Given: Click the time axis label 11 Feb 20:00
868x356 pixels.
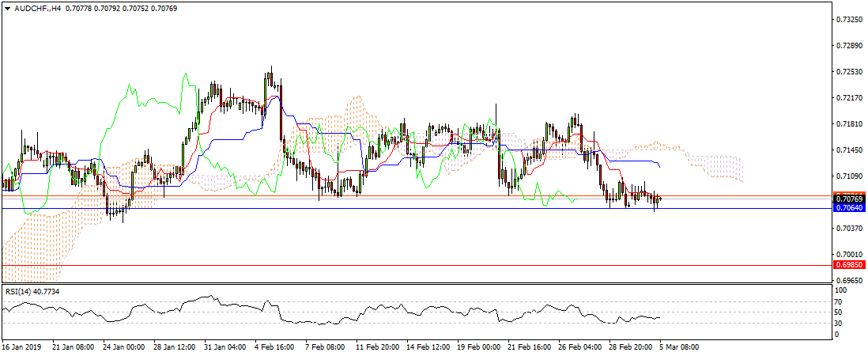Looking at the screenshot, I should 378,347.
